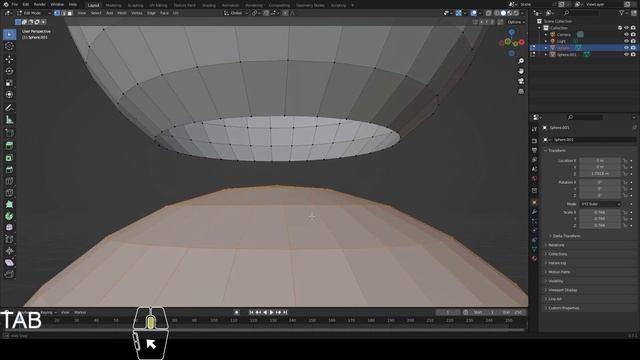Hide Light in viewport via eye icon

point(626,41)
